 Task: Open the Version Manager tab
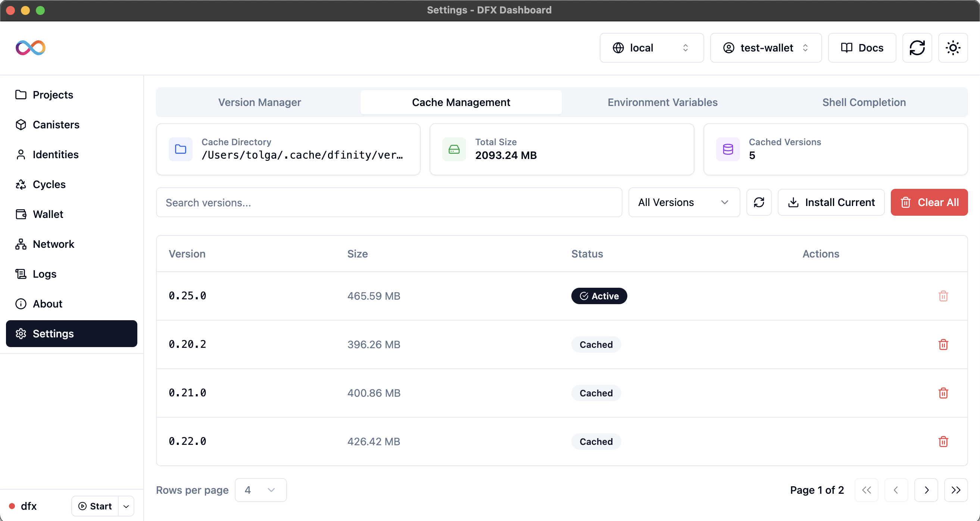[x=259, y=102]
